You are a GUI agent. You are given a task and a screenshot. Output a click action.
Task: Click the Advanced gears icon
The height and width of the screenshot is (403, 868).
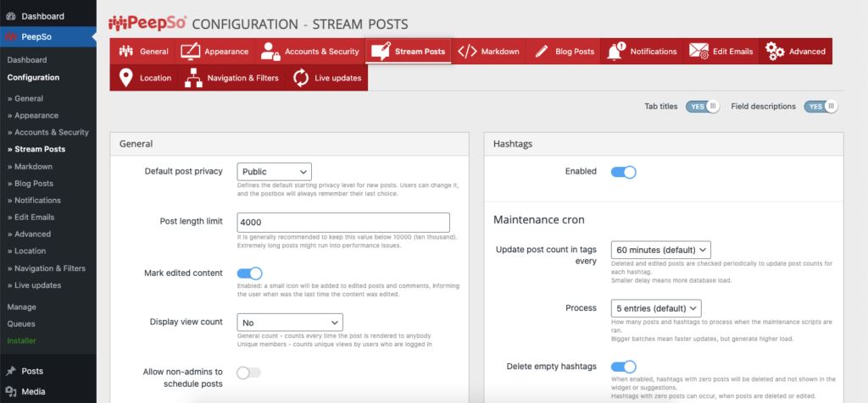pos(775,52)
